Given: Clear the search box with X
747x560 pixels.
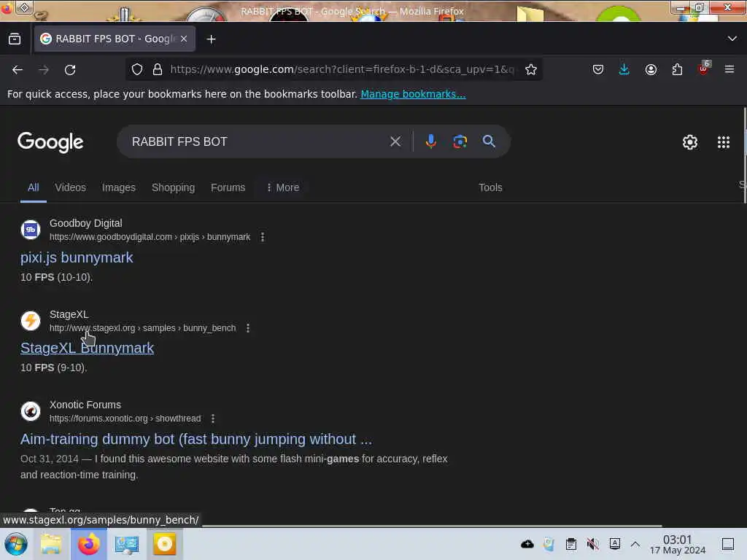Looking at the screenshot, I should pyautogui.click(x=395, y=141).
